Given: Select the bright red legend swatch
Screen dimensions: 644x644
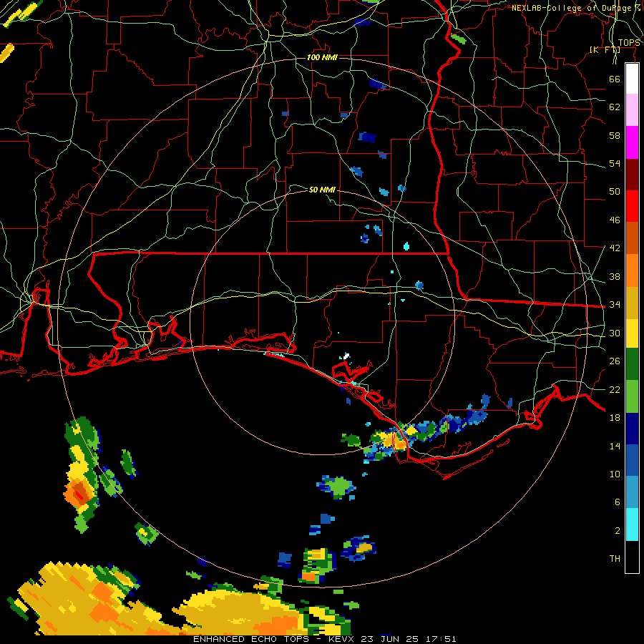Looking at the screenshot, I should coord(632,206).
